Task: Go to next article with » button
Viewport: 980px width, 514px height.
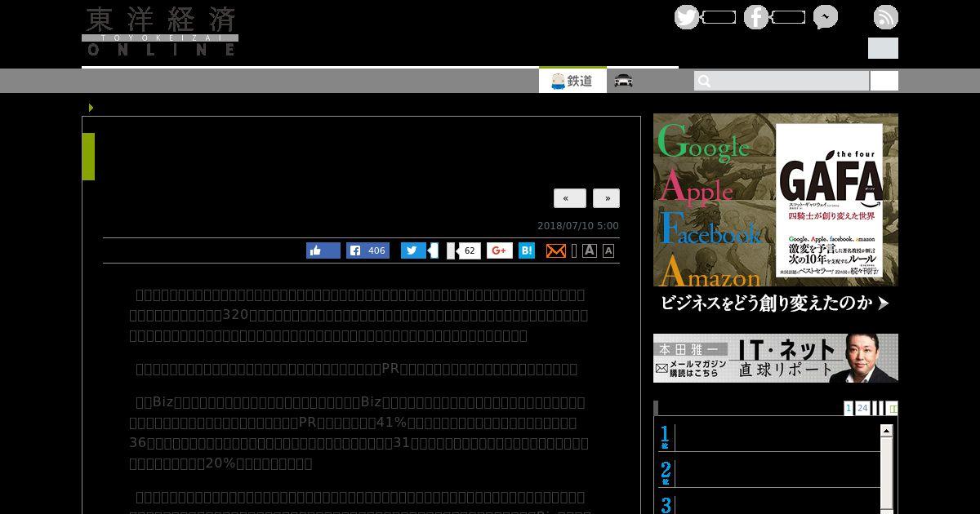Action: coord(607,198)
